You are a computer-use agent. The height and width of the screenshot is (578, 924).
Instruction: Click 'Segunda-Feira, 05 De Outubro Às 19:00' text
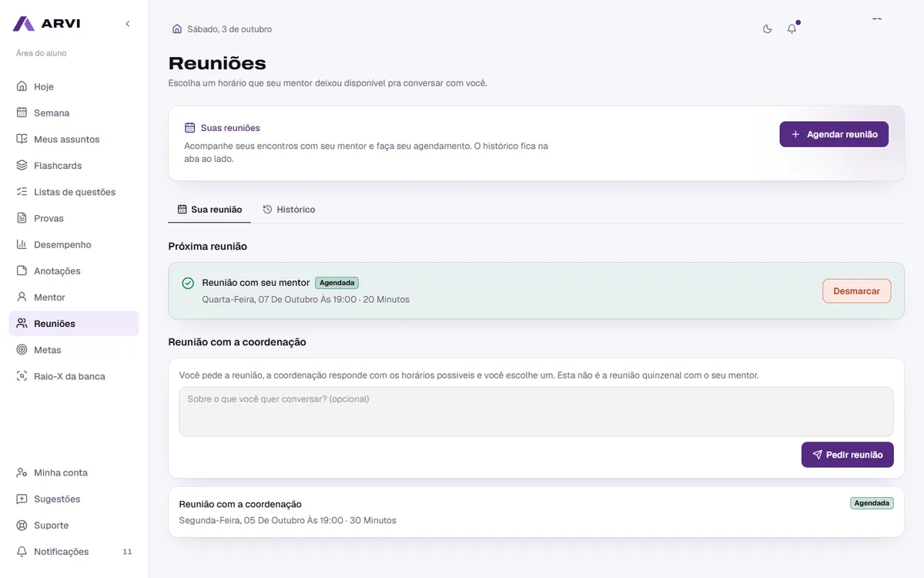coord(261,520)
